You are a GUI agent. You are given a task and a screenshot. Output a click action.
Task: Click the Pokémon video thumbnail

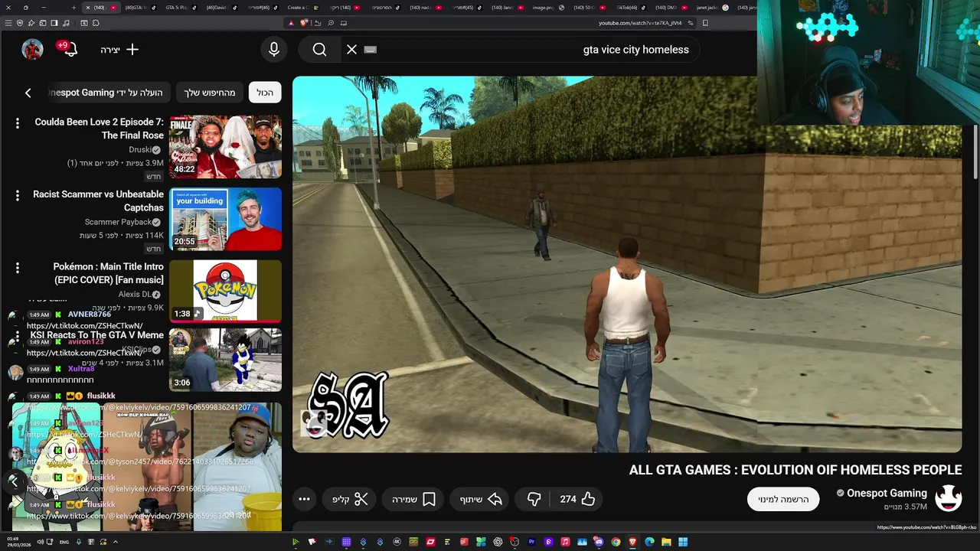point(225,291)
